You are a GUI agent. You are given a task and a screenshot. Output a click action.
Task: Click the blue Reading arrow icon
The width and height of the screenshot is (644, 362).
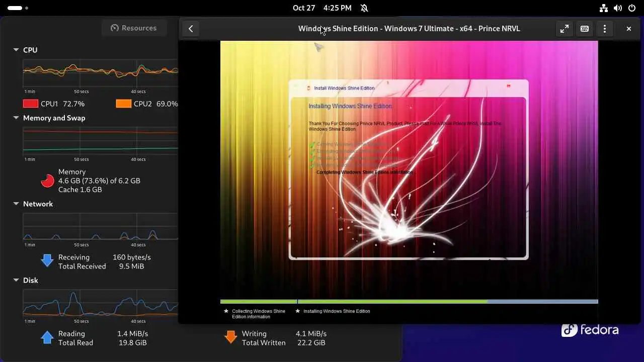(47, 337)
